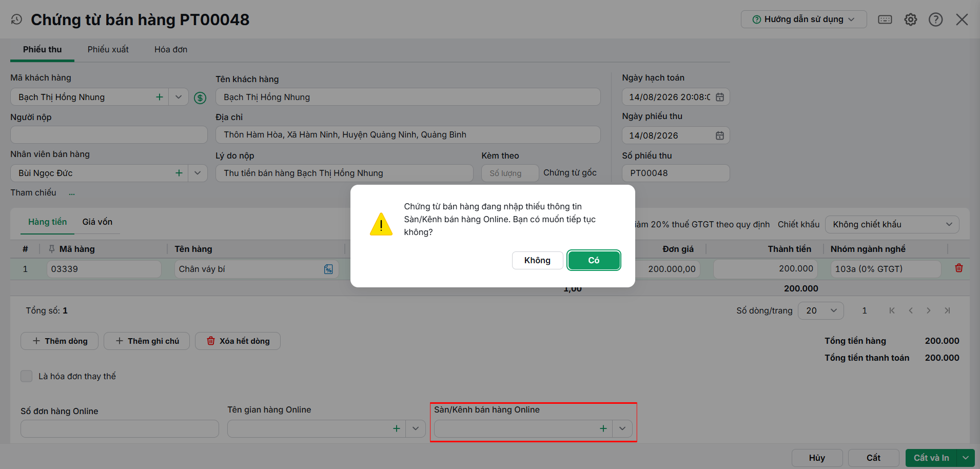This screenshot has width=980, height=469.
Task: Expand the Nhân viên bán hàng dropdown arrow
Action: tap(198, 173)
